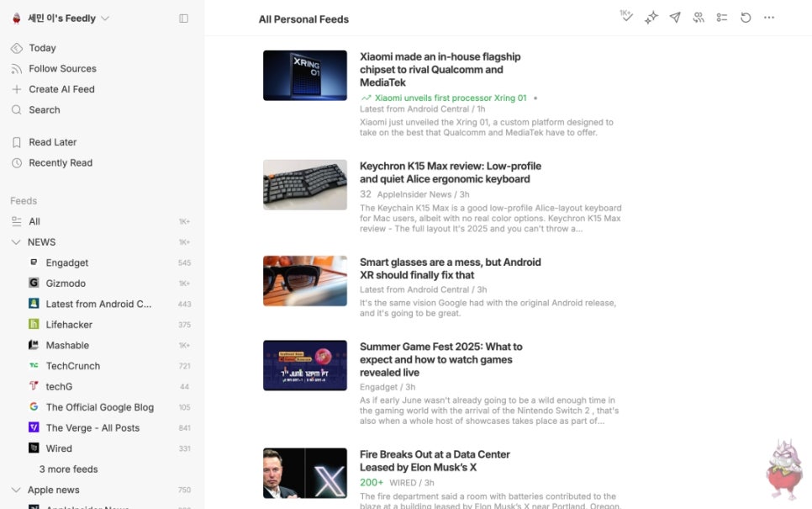Open the three-dot more options menu

click(x=769, y=18)
